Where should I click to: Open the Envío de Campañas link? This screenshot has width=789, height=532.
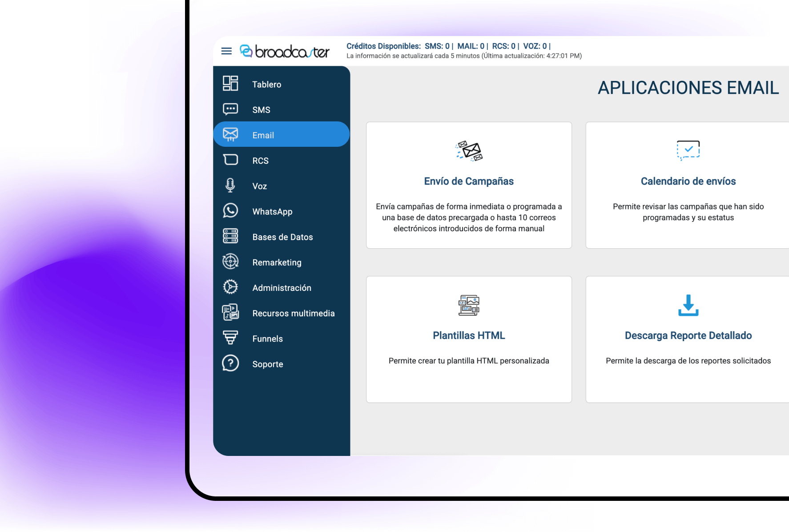click(x=469, y=181)
